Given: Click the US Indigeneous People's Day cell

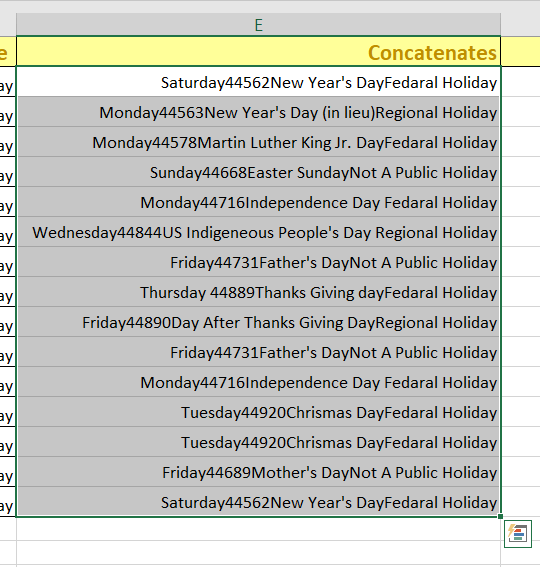Looking at the screenshot, I should click(259, 232).
